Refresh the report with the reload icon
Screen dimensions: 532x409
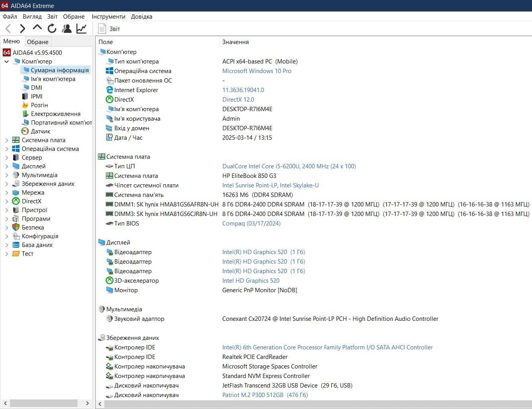click(52, 29)
